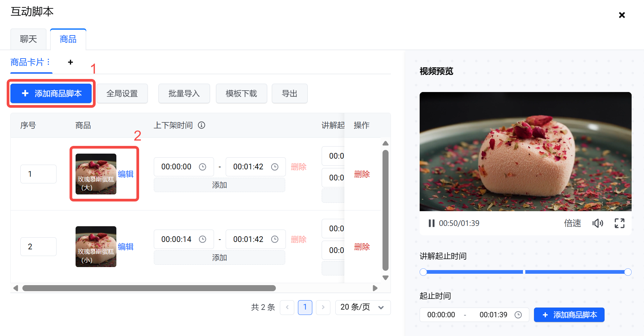Image resolution: width=644 pixels, height=336 pixels.
Task: Click 添加商品脚本 under video preview
Action: (569, 315)
